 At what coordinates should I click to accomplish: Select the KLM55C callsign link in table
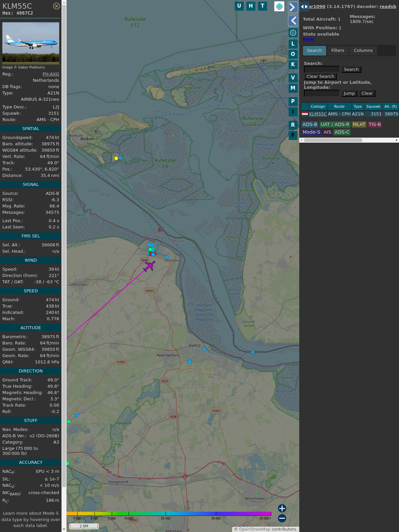point(318,114)
